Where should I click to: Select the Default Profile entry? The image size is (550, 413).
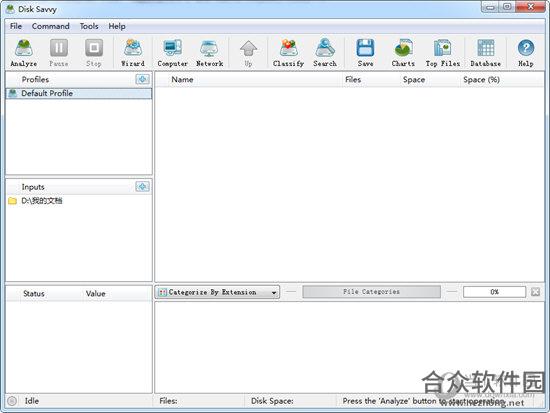point(79,93)
